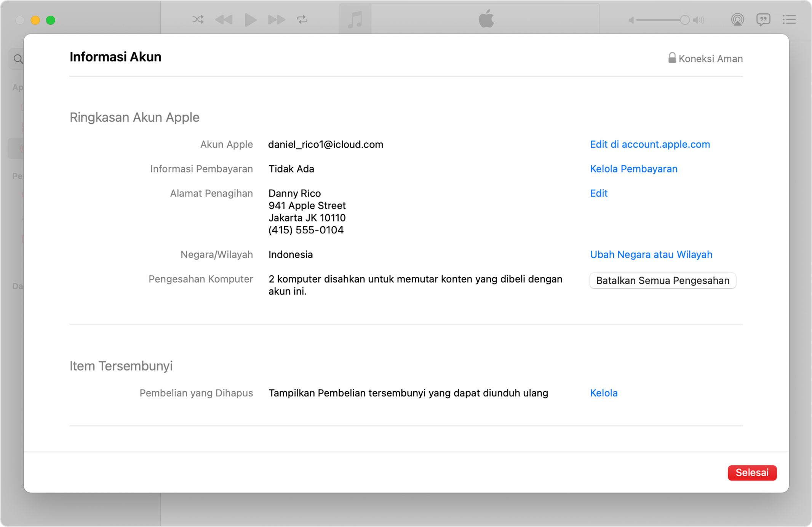Viewport: 812px width, 527px height.
Task: Click the phone number (415) 555-0104
Action: [306, 230]
